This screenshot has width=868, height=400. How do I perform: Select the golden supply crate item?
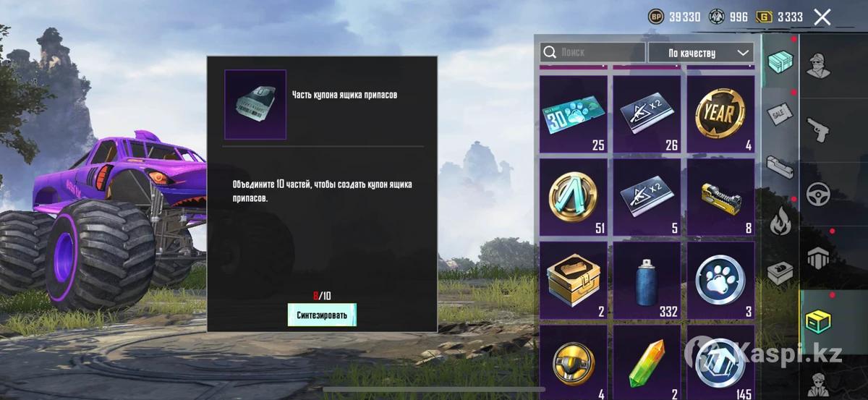574,280
